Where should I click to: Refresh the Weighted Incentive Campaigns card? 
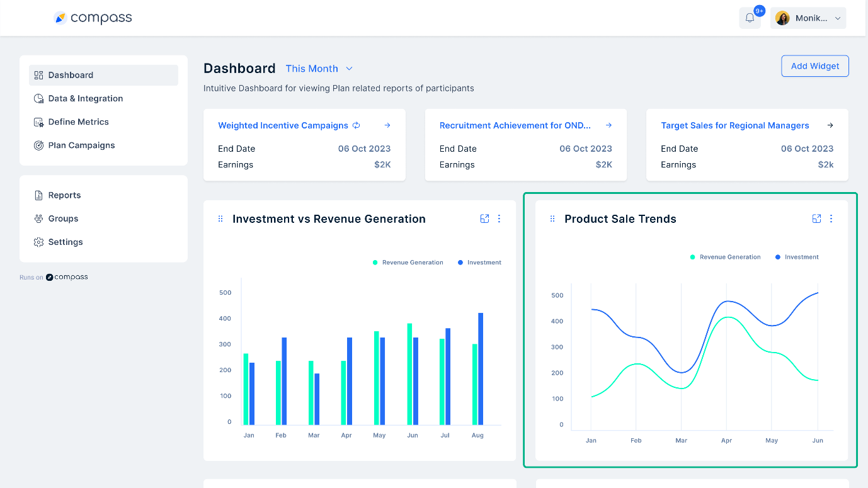[357, 125]
